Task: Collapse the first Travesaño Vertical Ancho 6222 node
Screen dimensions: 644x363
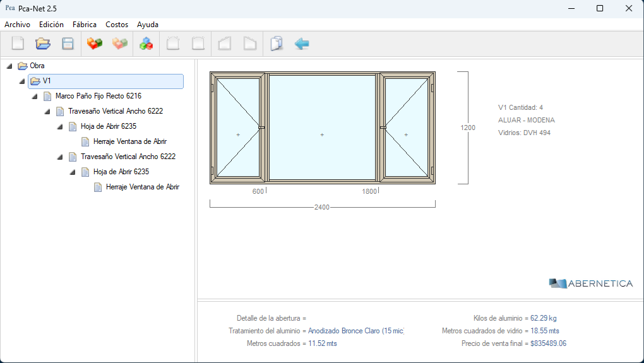Action: pyautogui.click(x=47, y=111)
